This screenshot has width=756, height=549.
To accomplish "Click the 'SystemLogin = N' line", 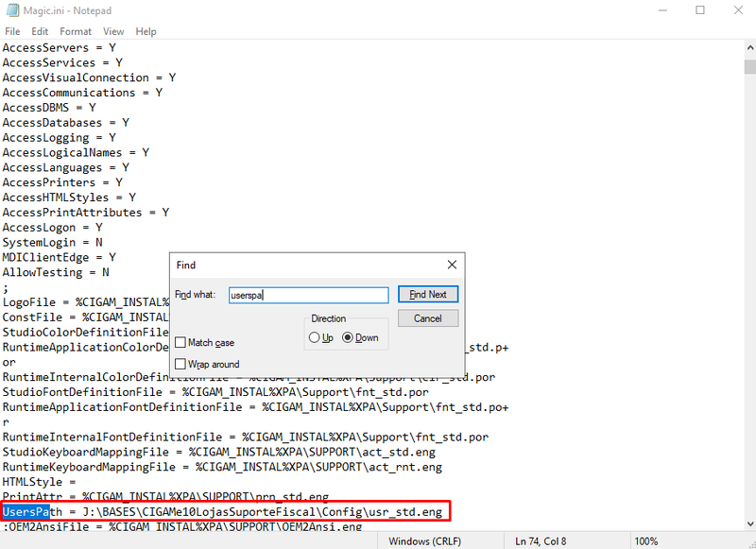I will click(x=53, y=242).
